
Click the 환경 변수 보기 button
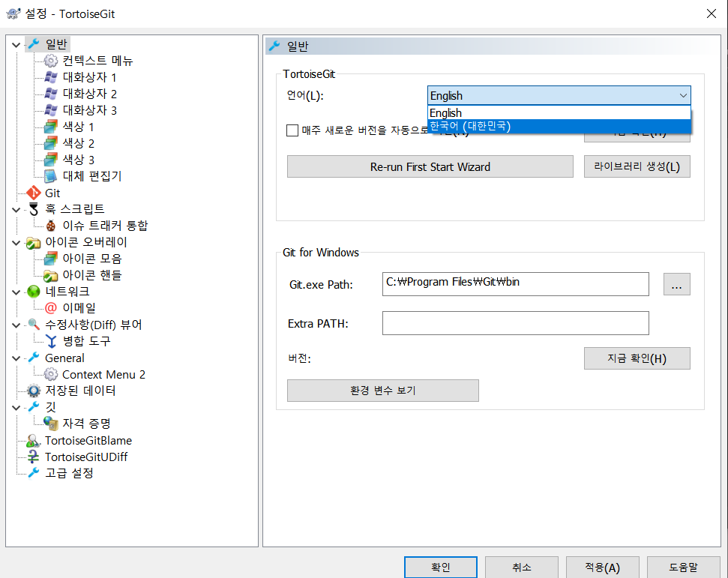pos(383,391)
